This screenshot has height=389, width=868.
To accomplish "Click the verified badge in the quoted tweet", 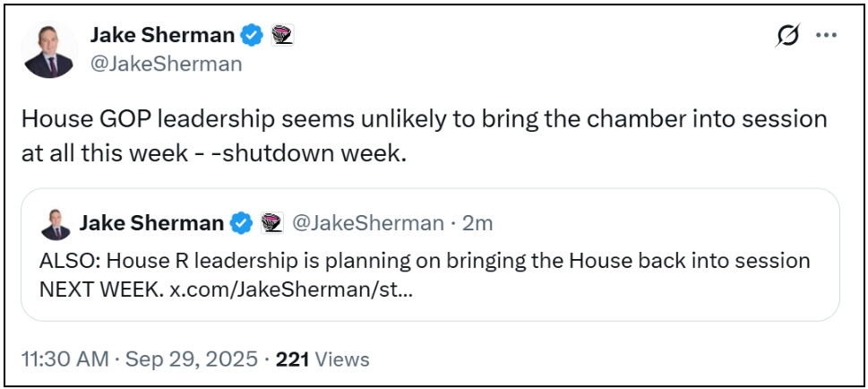I will pyautogui.click(x=242, y=223).
